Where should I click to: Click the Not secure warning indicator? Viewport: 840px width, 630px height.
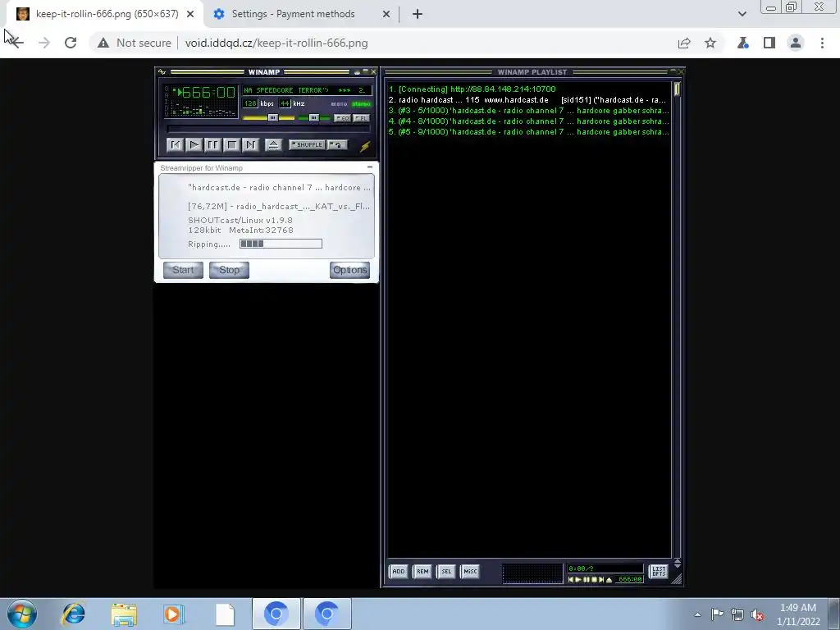(134, 43)
